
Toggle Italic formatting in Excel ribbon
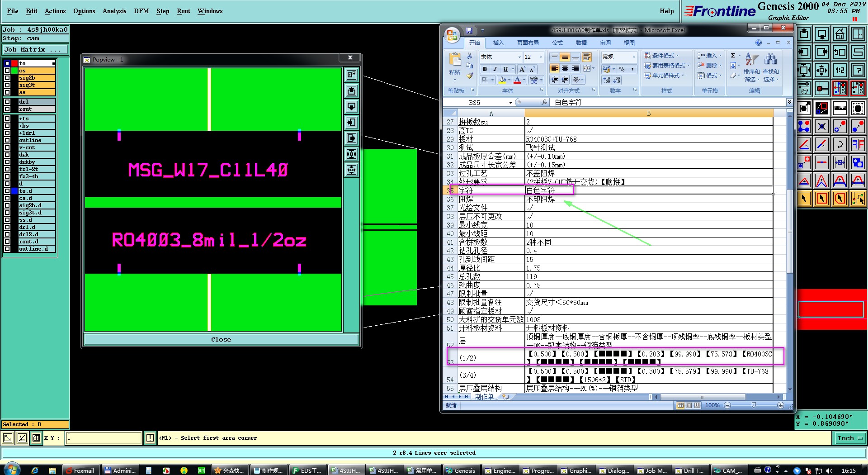tap(495, 69)
